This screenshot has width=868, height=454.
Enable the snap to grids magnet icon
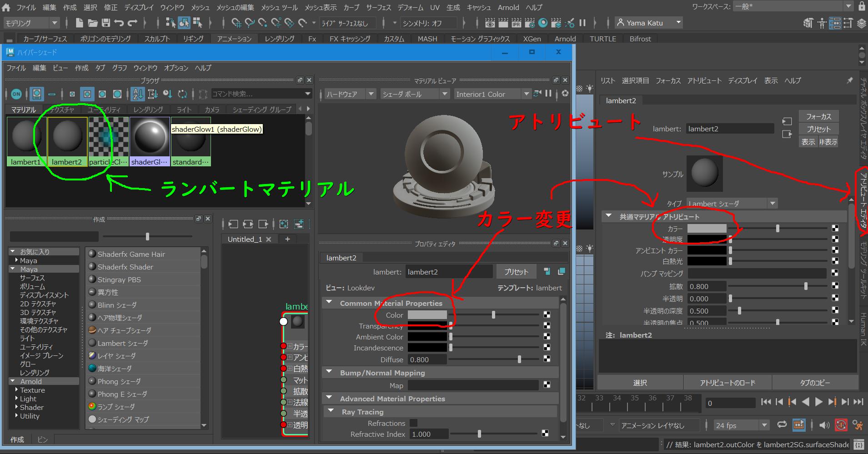click(x=236, y=23)
